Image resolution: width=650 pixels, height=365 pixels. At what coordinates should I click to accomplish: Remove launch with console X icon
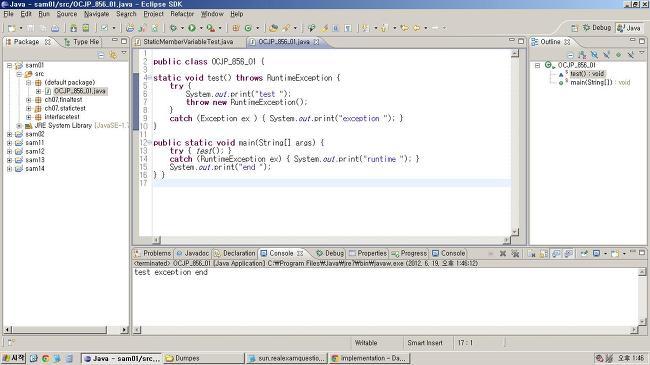point(503,253)
